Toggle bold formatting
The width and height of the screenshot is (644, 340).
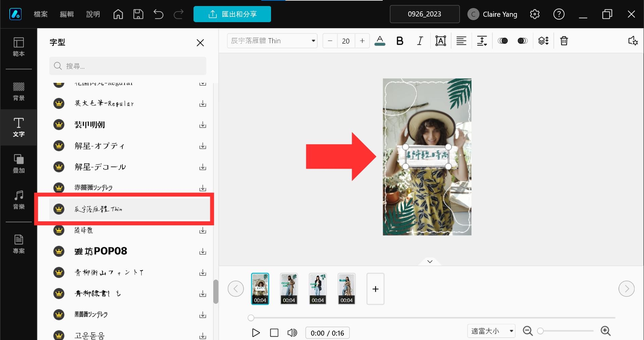pyautogui.click(x=399, y=41)
